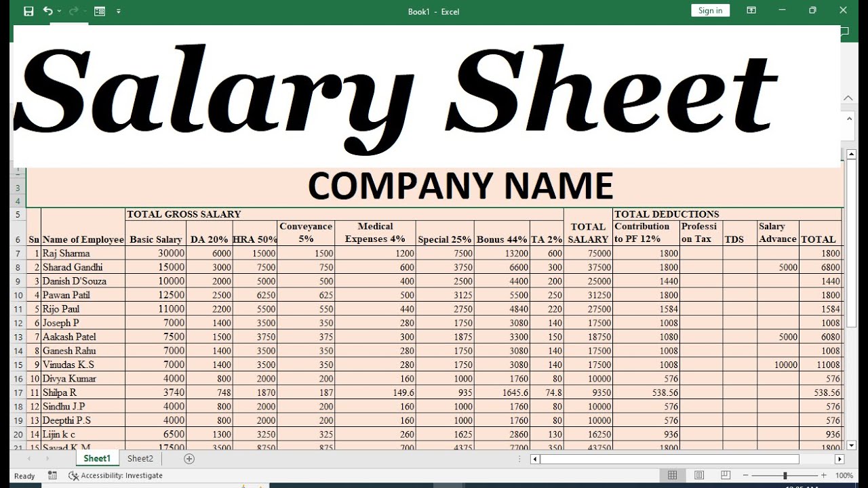Click the Sheet2 tab
868x488 pixels.
tap(140, 459)
